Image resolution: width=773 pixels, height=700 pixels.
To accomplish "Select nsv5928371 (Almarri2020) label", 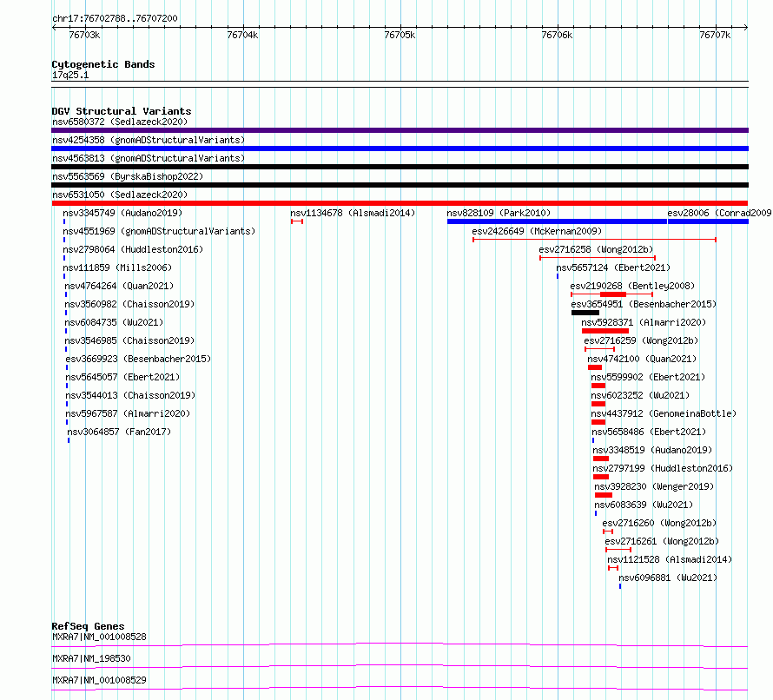I will coord(644,322).
